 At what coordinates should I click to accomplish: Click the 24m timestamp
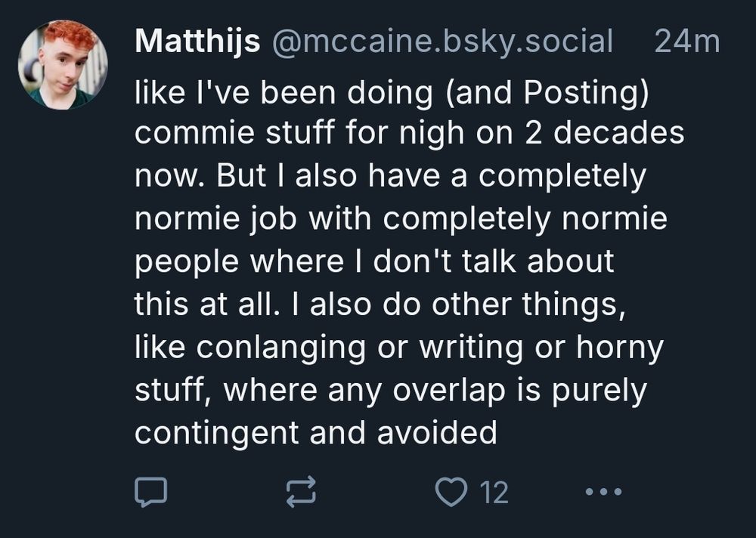(686, 42)
